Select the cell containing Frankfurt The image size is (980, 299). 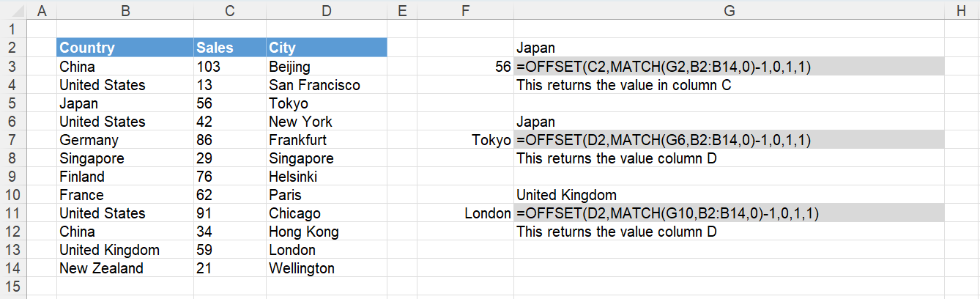pyautogui.click(x=326, y=140)
